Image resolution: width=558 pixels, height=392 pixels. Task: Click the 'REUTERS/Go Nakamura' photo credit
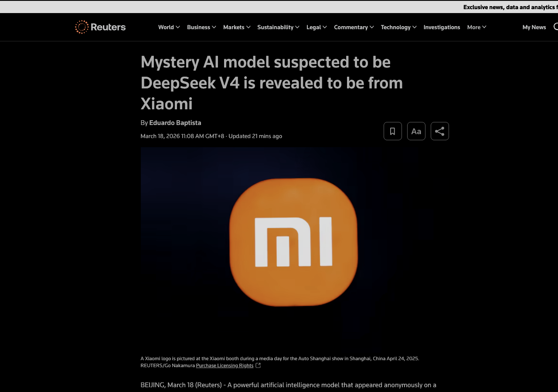click(167, 365)
